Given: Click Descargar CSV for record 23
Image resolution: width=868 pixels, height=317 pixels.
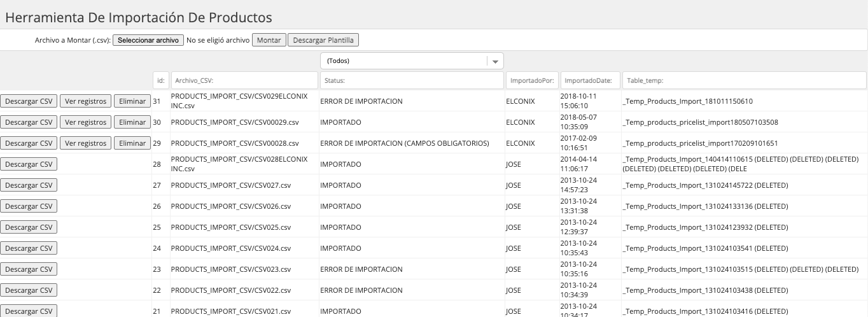Looking at the screenshot, I should [x=29, y=269].
